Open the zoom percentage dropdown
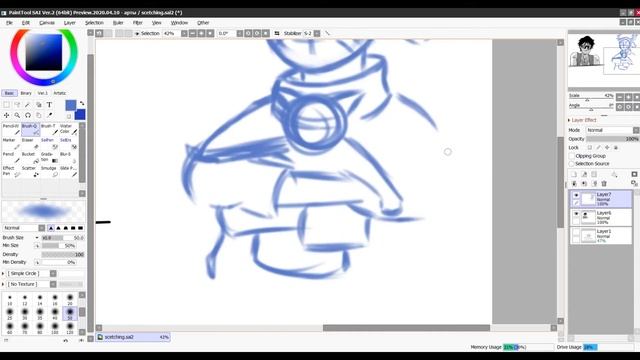This screenshot has height=360, width=640. [x=184, y=33]
